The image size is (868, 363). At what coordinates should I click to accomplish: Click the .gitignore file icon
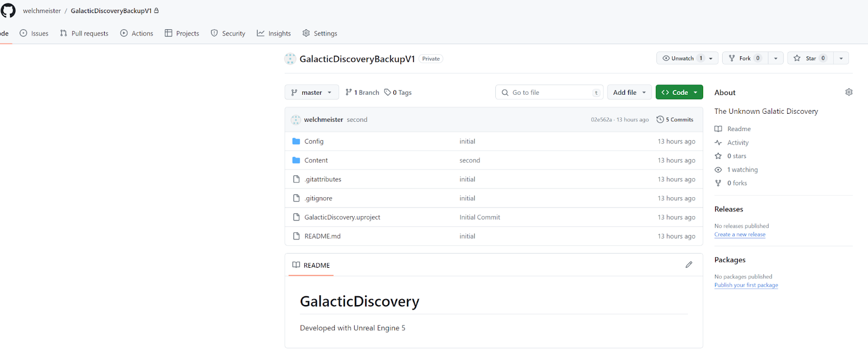click(296, 198)
